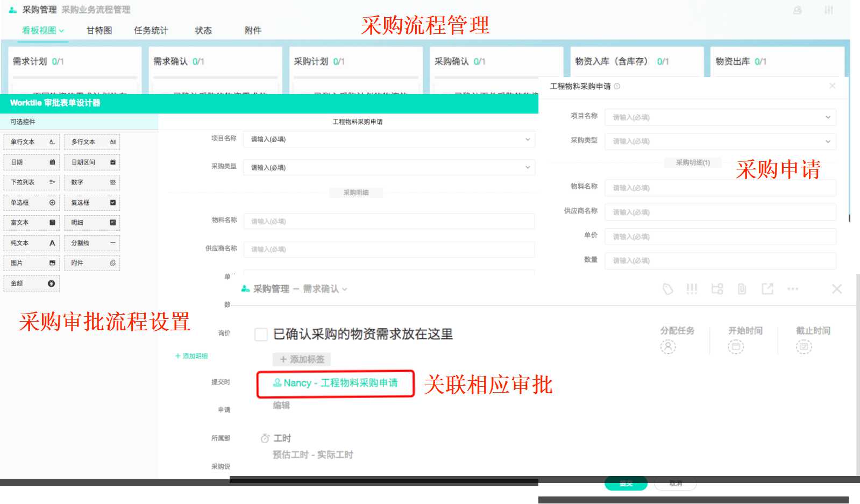Switch to the 任务统计 tab

151,31
